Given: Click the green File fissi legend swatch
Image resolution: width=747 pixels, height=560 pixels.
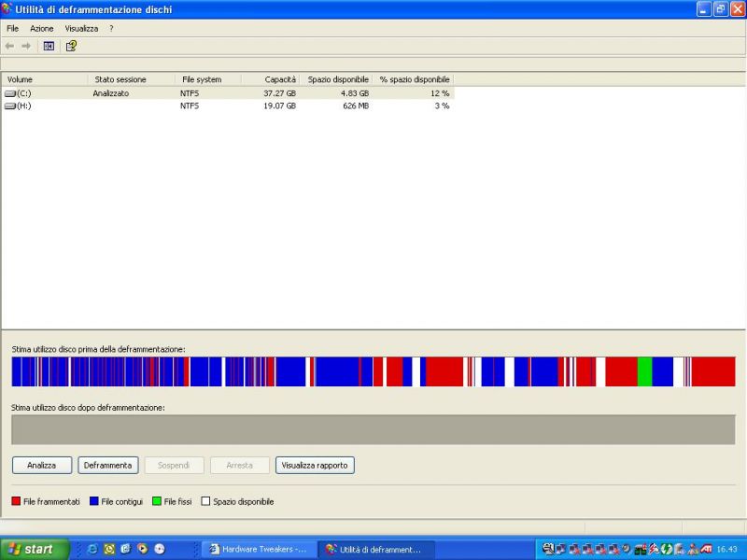Looking at the screenshot, I should (157, 501).
